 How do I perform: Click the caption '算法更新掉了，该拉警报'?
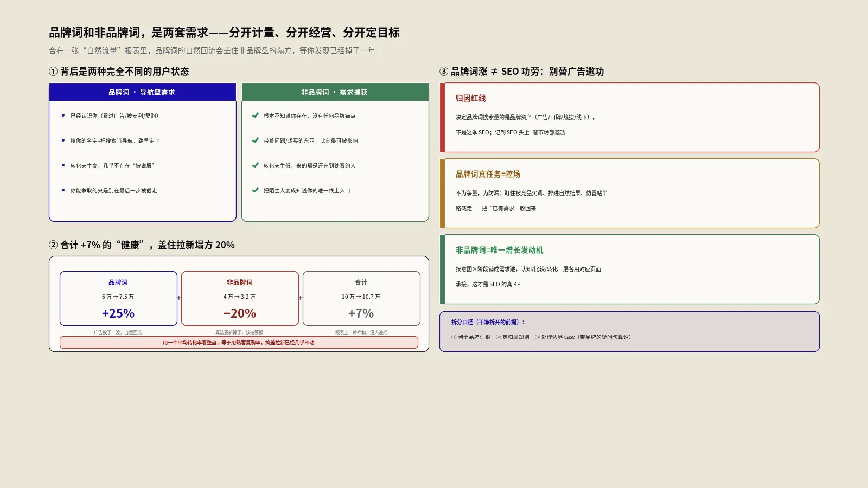(x=240, y=332)
